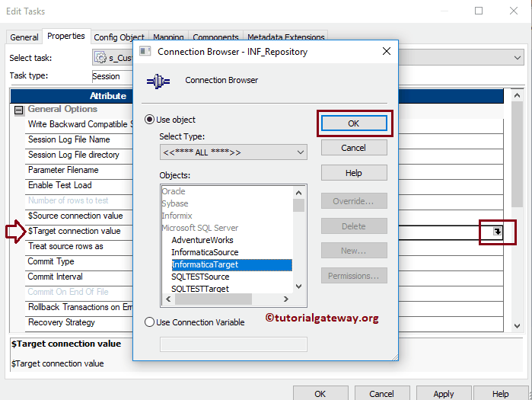
Task: Click attribute grid scroll down arrow
Action: [x=517, y=326]
